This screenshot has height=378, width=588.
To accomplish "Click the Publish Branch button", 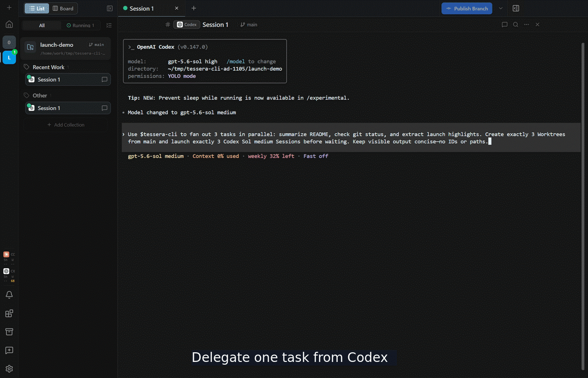I will [x=467, y=8].
